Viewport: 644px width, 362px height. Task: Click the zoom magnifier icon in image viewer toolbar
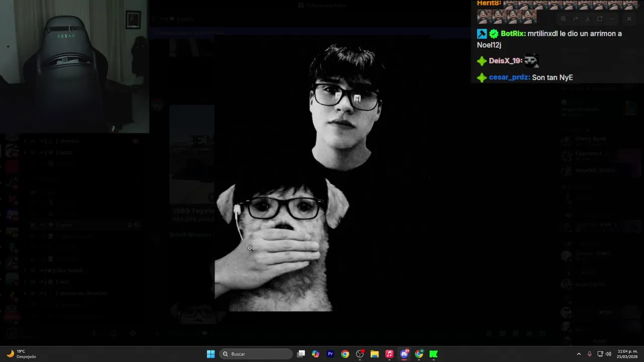[x=563, y=19]
